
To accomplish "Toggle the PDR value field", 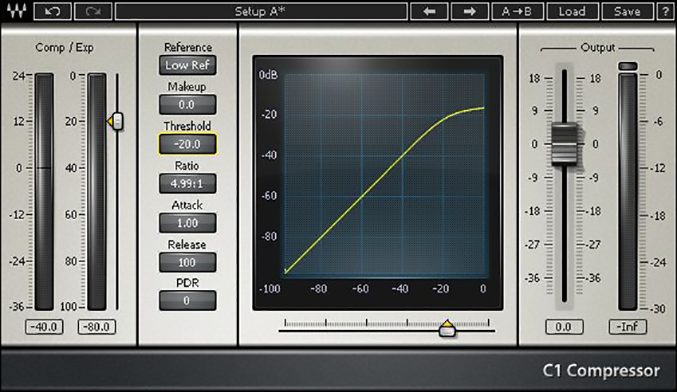I will (187, 300).
